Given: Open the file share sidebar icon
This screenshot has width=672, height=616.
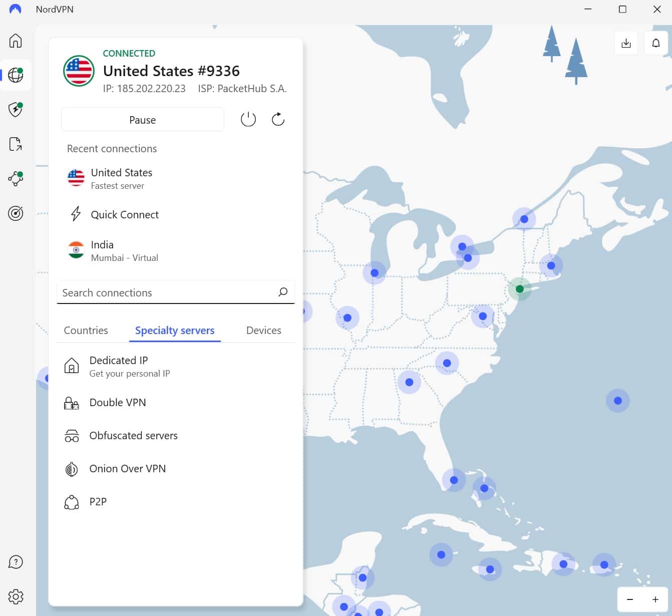Looking at the screenshot, I should coord(16,144).
